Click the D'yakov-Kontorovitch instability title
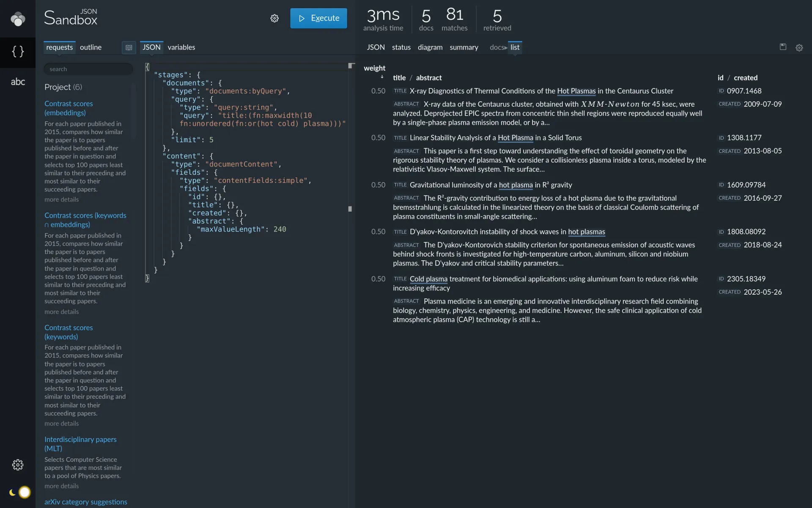 click(x=507, y=232)
